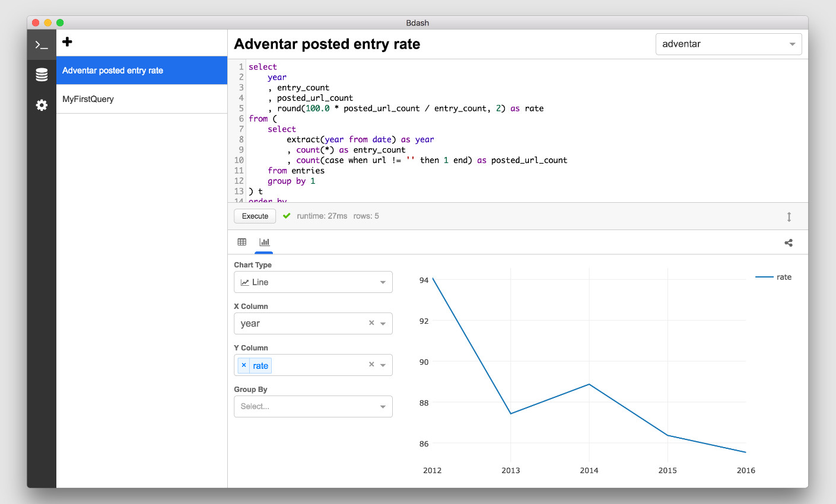Expand the X Column dropdown arrow
This screenshot has width=836, height=504.
[x=383, y=324]
